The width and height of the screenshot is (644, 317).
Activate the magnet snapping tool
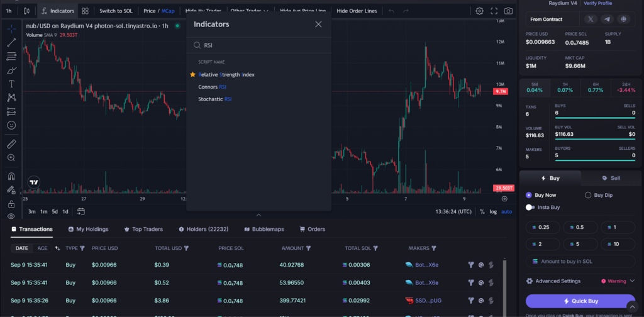[x=11, y=176]
